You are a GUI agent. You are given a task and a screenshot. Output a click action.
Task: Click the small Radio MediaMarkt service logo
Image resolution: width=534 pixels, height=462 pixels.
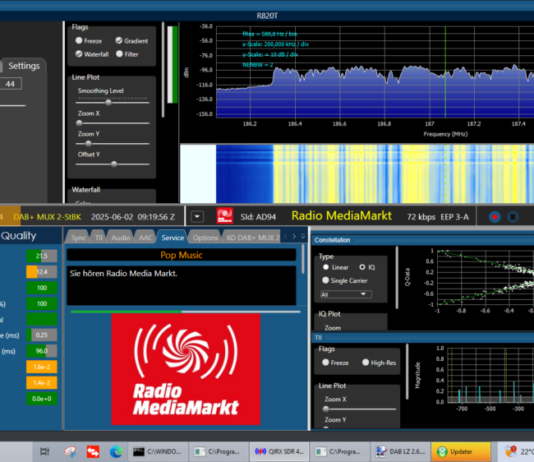[225, 216]
